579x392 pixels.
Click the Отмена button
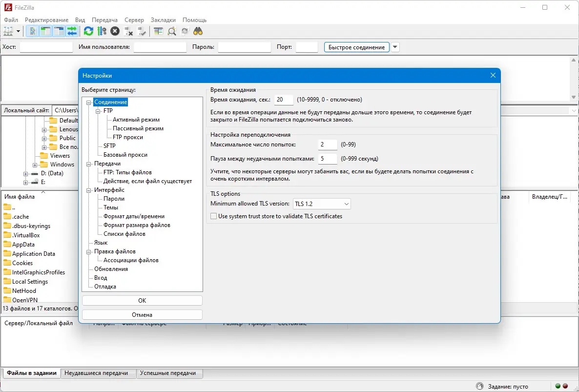pos(142,315)
